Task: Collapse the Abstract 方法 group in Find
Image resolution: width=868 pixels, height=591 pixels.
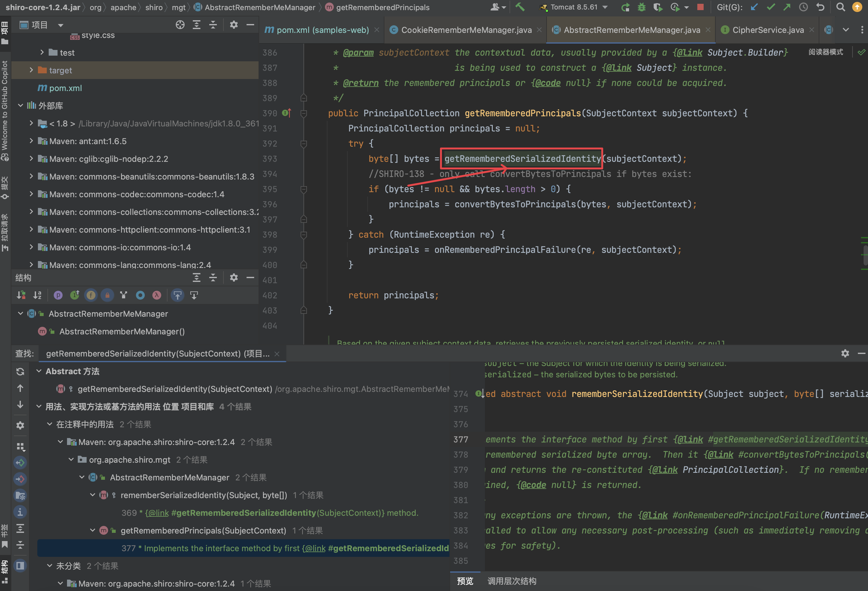Action: coord(39,371)
